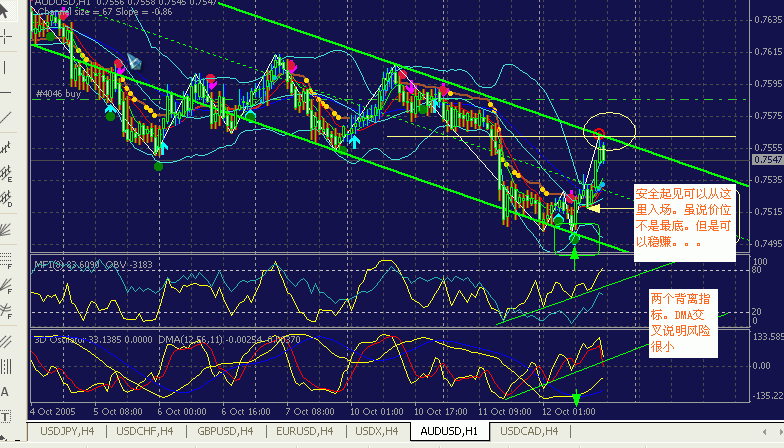The height and width of the screenshot is (448, 784).
Task: Choose the diagonal trendline tool
Action: (x=6, y=118)
